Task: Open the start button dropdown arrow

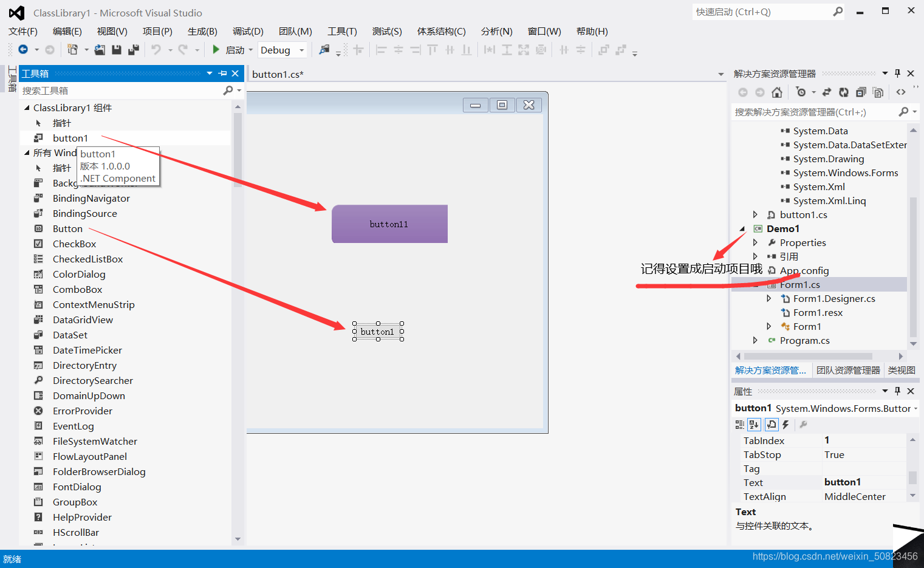Action: click(251, 50)
